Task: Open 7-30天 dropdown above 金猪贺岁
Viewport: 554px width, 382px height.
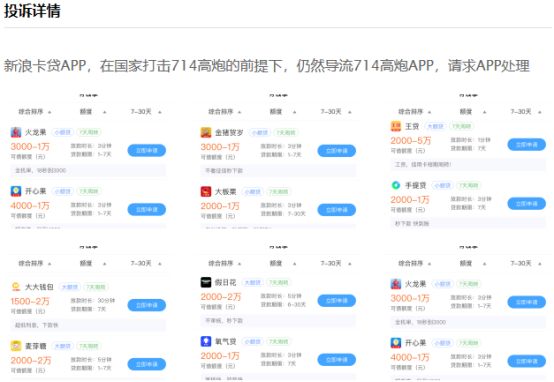Action: click(x=336, y=112)
